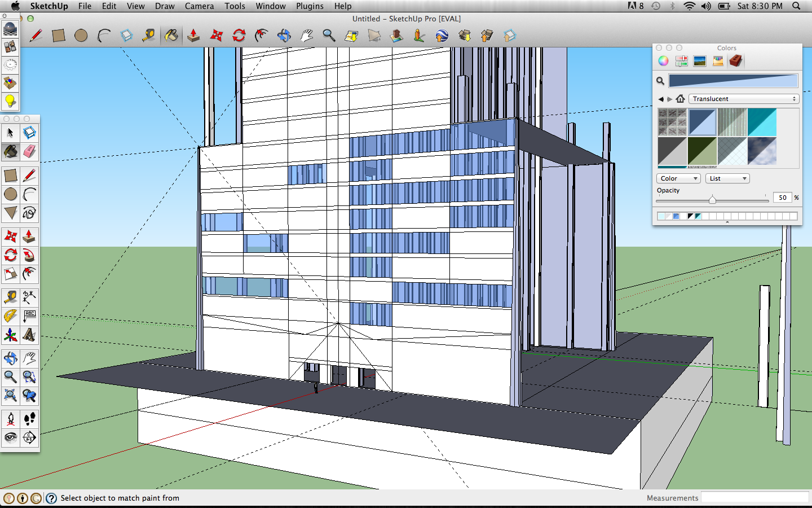This screenshot has width=812, height=508.
Task: Open the Plugins menu
Action: click(310, 6)
